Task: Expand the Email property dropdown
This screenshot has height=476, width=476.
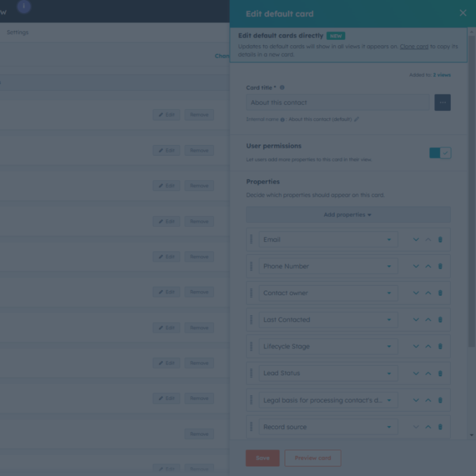Action: (x=389, y=239)
